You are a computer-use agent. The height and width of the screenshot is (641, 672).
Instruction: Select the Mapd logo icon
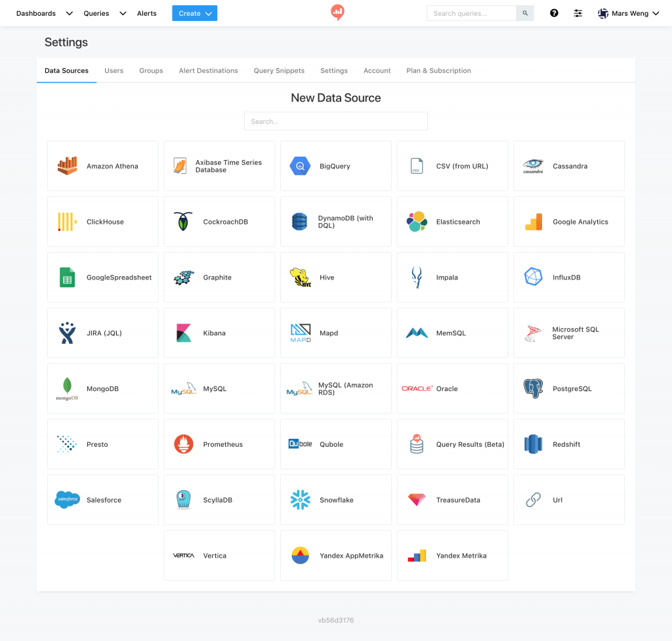click(301, 333)
